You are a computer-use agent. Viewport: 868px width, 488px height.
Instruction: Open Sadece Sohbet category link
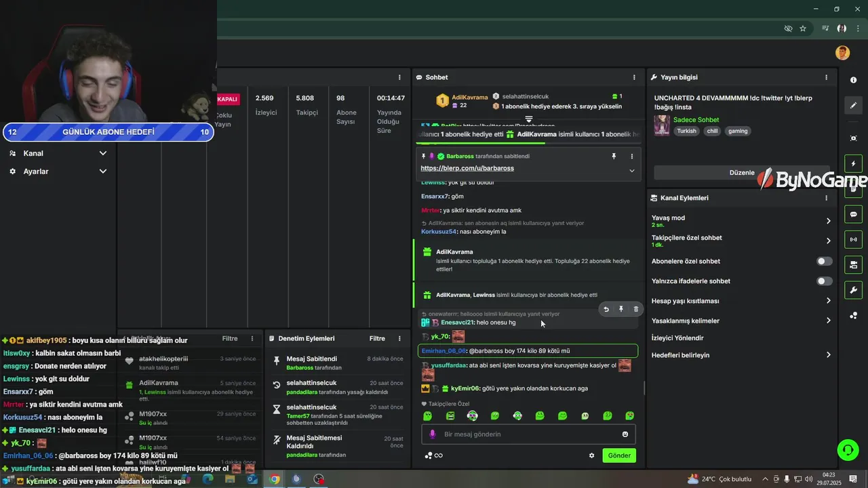[696, 120]
